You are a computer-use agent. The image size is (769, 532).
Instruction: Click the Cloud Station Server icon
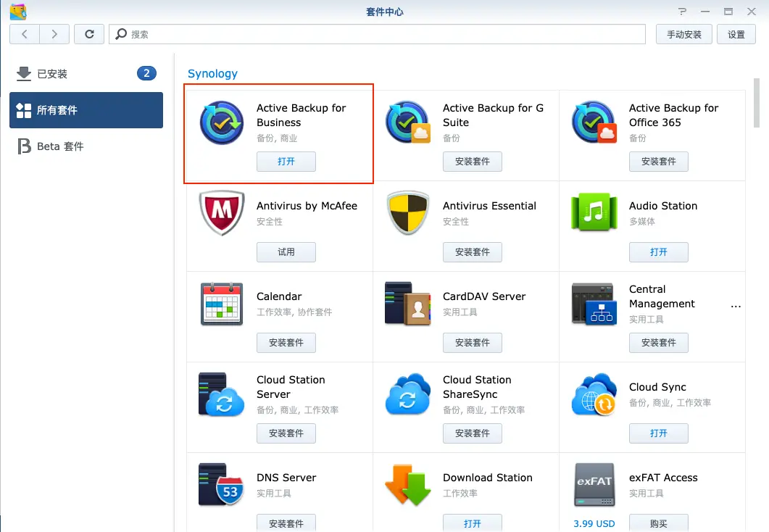[x=221, y=394]
